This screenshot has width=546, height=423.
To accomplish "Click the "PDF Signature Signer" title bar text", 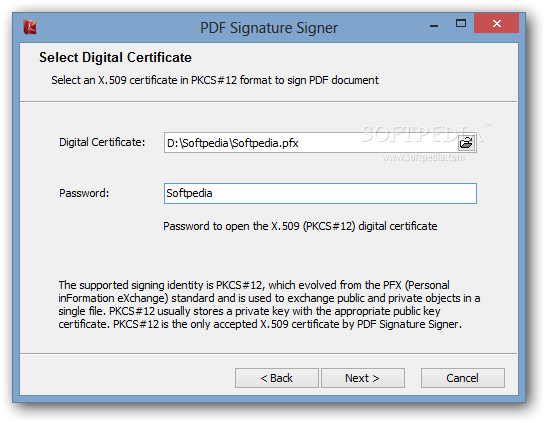I will tap(269, 28).
